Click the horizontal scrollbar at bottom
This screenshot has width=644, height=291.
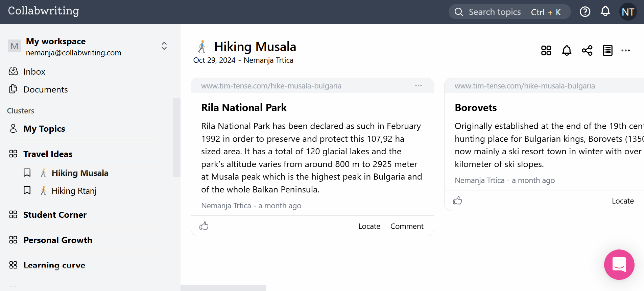[x=223, y=288]
